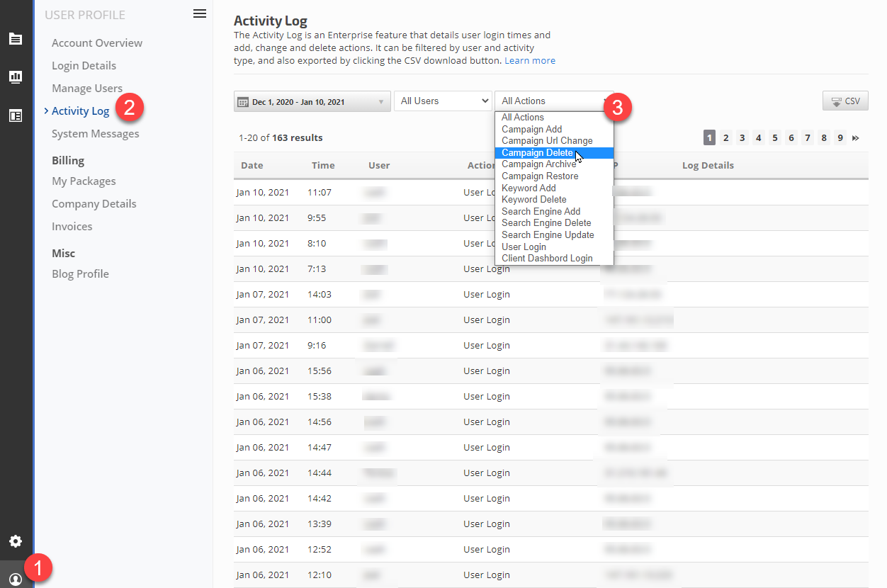Image resolution: width=887 pixels, height=588 pixels.
Task: Download activity log with CSV button
Action: tap(845, 101)
